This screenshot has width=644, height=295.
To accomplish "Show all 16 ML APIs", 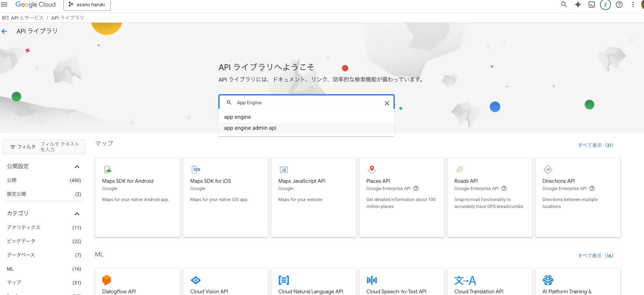I will pos(595,256).
